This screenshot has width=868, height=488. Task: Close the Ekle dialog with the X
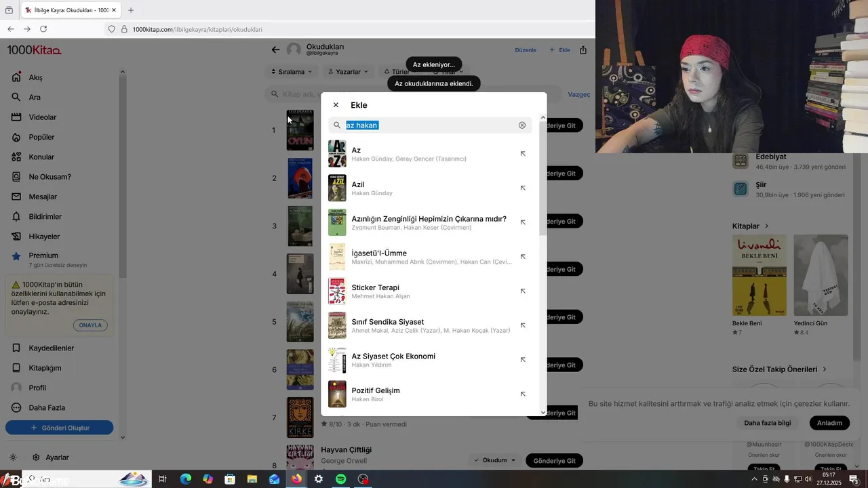pyautogui.click(x=336, y=105)
